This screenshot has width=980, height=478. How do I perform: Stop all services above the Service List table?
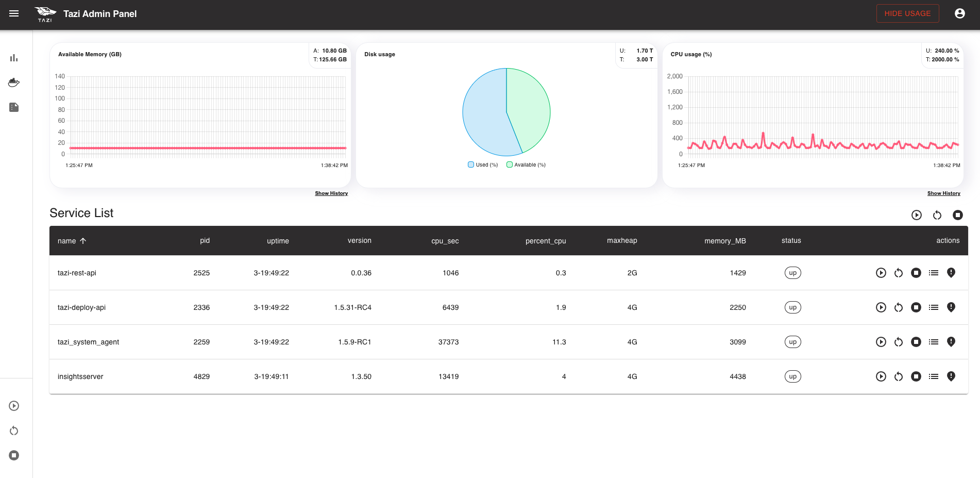click(x=958, y=215)
